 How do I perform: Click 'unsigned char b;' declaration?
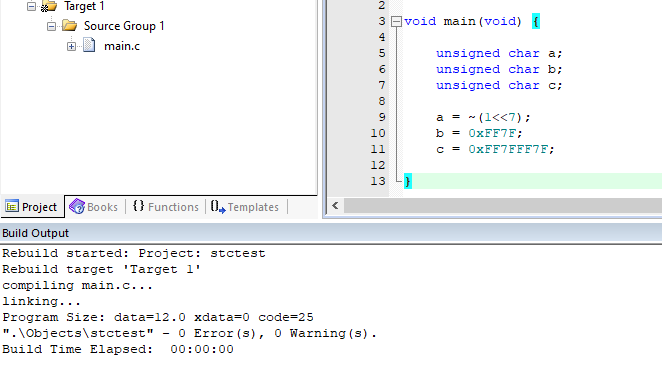(499, 69)
